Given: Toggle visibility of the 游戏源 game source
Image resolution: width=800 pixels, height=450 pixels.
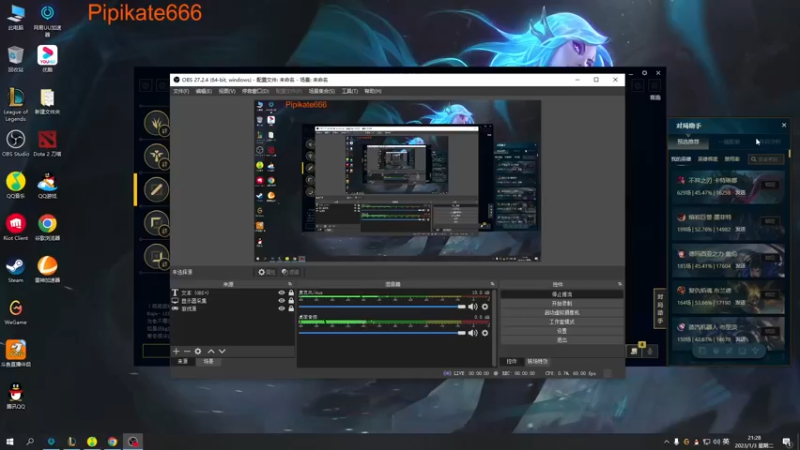Looking at the screenshot, I should (x=281, y=308).
